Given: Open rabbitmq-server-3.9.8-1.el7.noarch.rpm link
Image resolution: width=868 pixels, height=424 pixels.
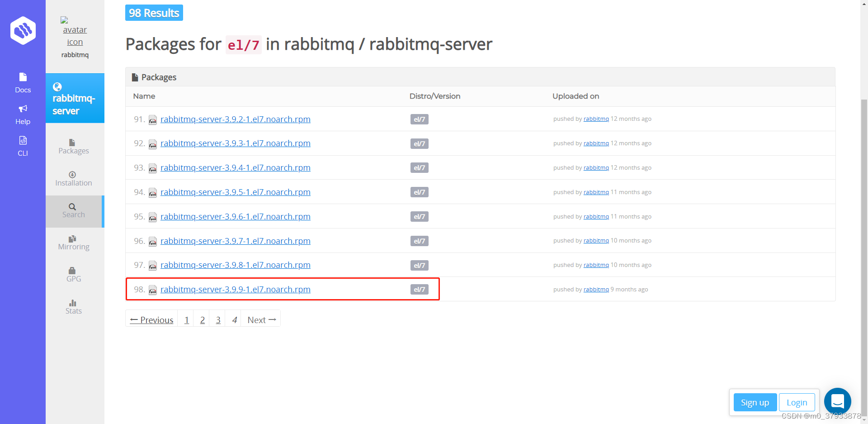Looking at the screenshot, I should click(236, 265).
